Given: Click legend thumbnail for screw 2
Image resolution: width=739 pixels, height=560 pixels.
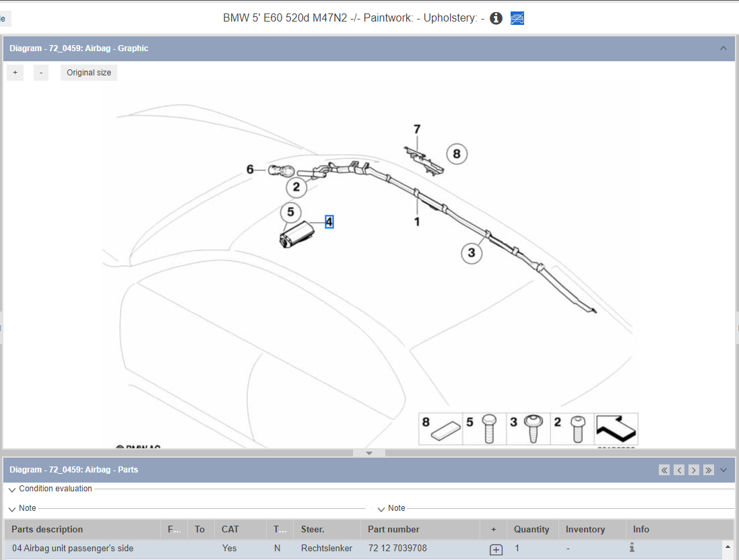Looking at the screenshot, I should click(x=572, y=429).
